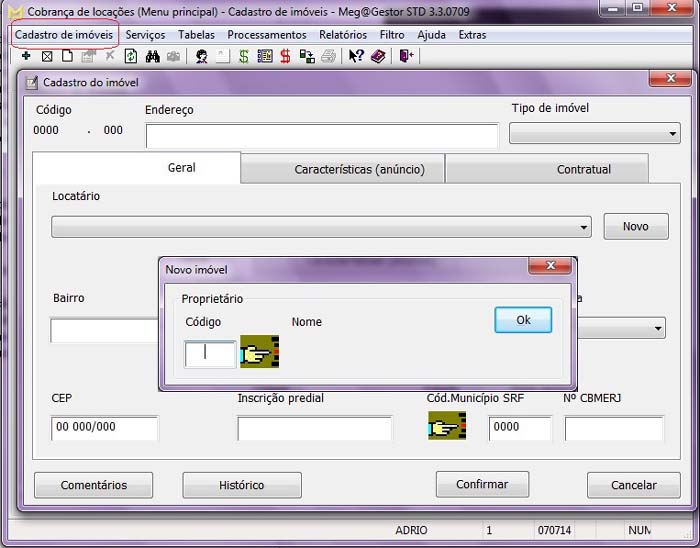Open the Processamentos menu
Image resolution: width=700 pixels, height=548 pixels.
click(267, 35)
